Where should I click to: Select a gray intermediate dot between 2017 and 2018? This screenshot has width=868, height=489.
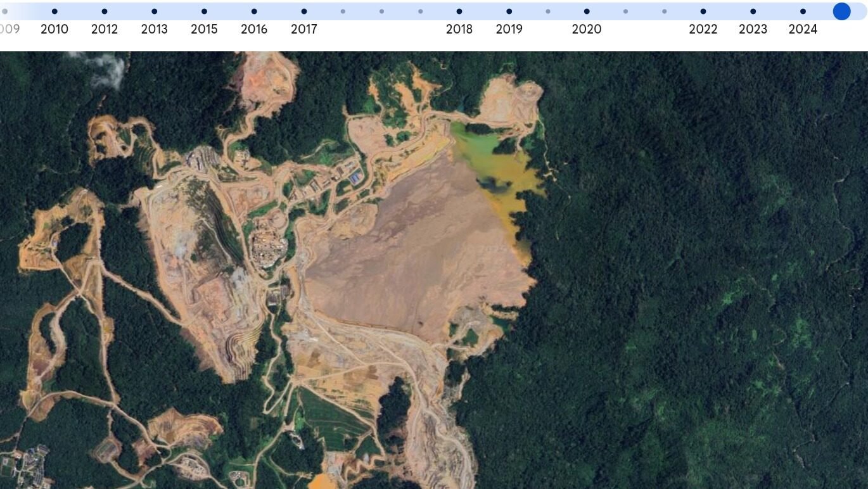click(381, 10)
